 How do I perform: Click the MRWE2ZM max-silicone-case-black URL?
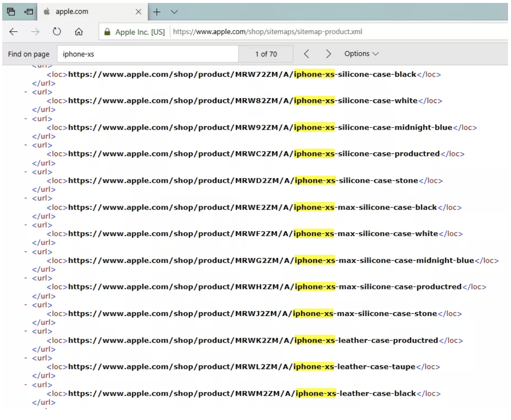pyautogui.click(x=253, y=207)
